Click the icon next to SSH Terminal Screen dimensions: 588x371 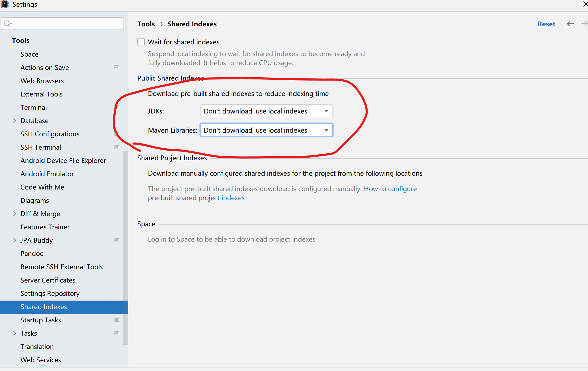[117, 147]
